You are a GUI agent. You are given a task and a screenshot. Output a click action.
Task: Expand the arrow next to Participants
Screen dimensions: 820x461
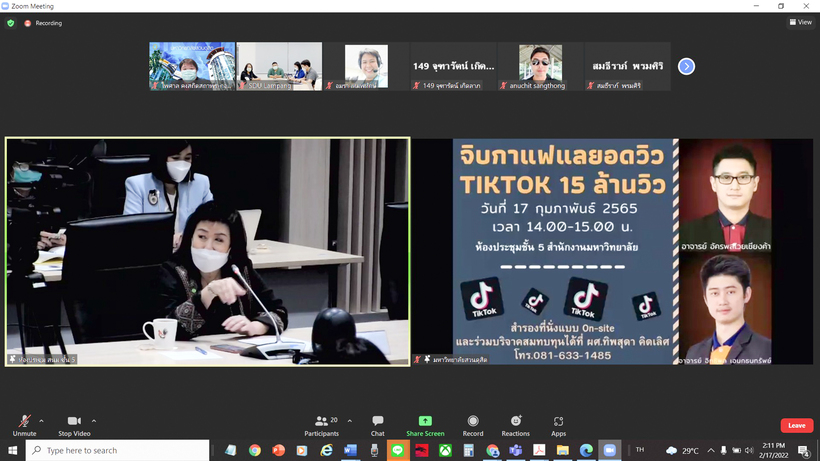pos(349,421)
